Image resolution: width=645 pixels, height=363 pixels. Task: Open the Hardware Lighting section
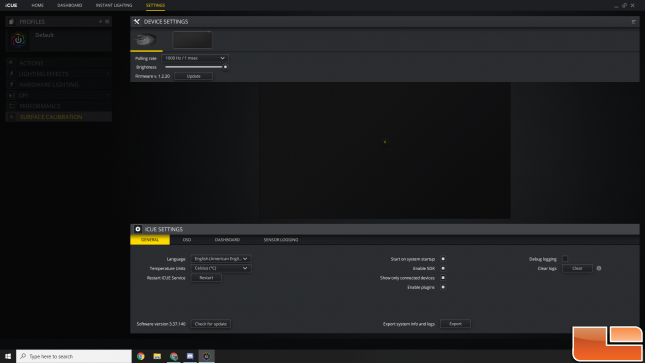coord(59,84)
